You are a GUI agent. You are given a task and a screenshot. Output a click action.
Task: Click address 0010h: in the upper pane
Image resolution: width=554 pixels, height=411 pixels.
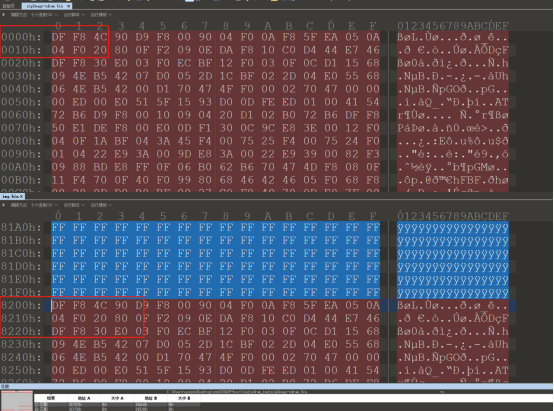point(21,50)
